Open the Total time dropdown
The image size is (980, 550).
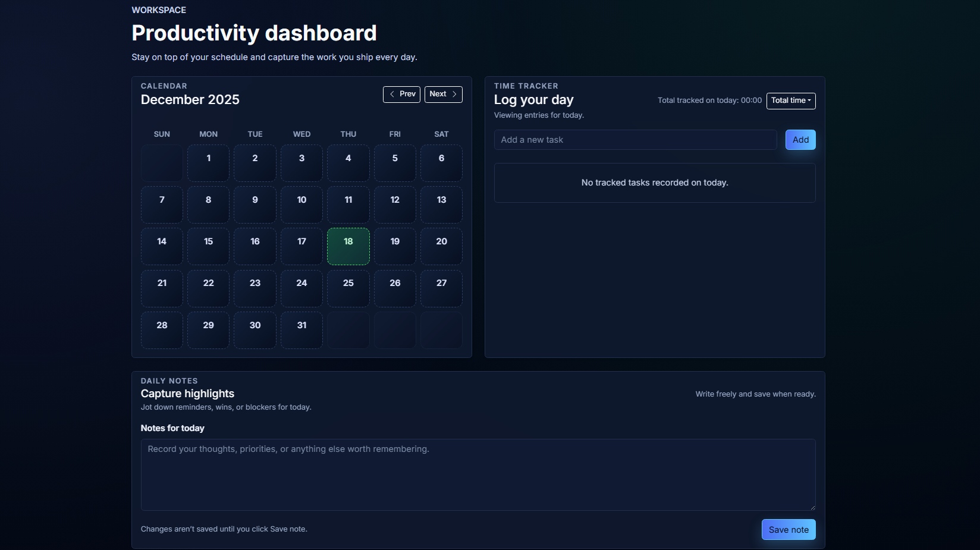(x=791, y=100)
